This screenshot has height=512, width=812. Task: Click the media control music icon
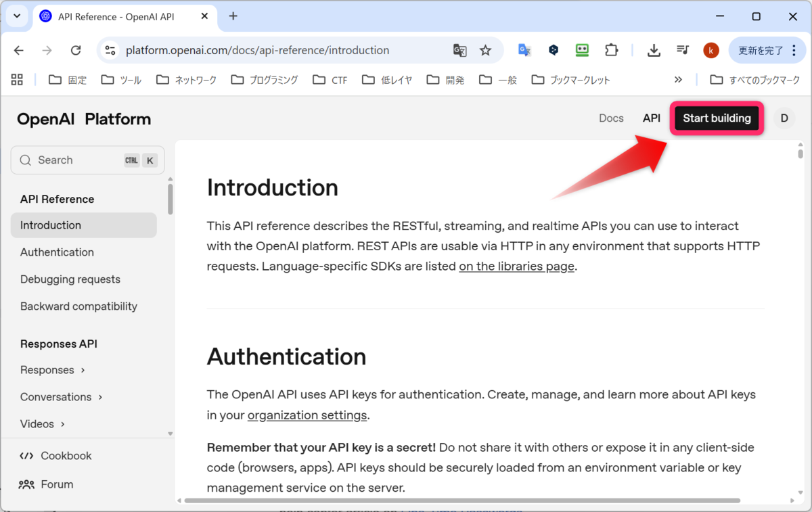[x=683, y=50]
